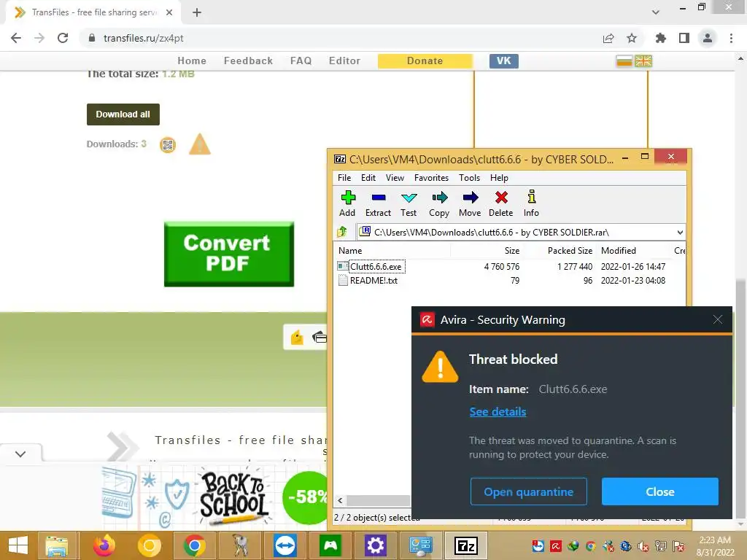Share this page via Chrome share icon
Image resolution: width=747 pixels, height=560 pixels.
(x=608, y=38)
